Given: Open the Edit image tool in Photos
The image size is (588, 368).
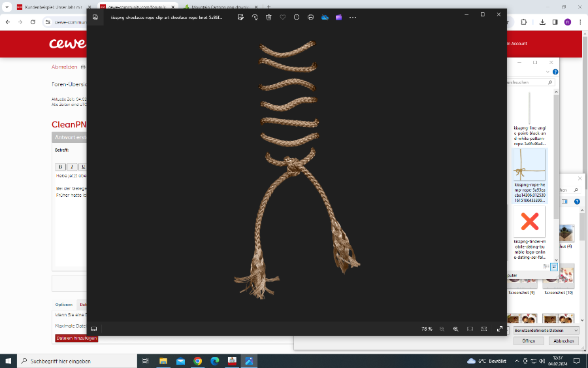Looking at the screenshot, I should (x=241, y=17).
